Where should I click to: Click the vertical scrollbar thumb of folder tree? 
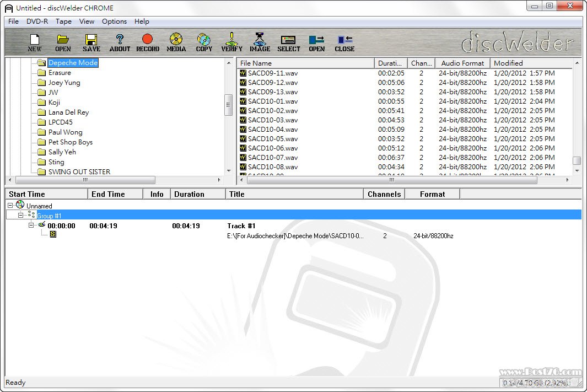tap(228, 105)
